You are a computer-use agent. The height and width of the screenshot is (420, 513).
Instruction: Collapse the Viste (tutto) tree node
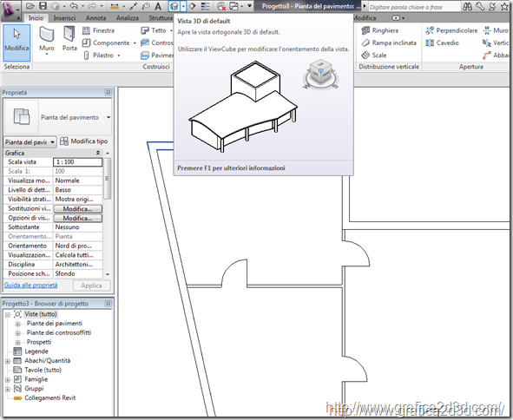[8, 315]
